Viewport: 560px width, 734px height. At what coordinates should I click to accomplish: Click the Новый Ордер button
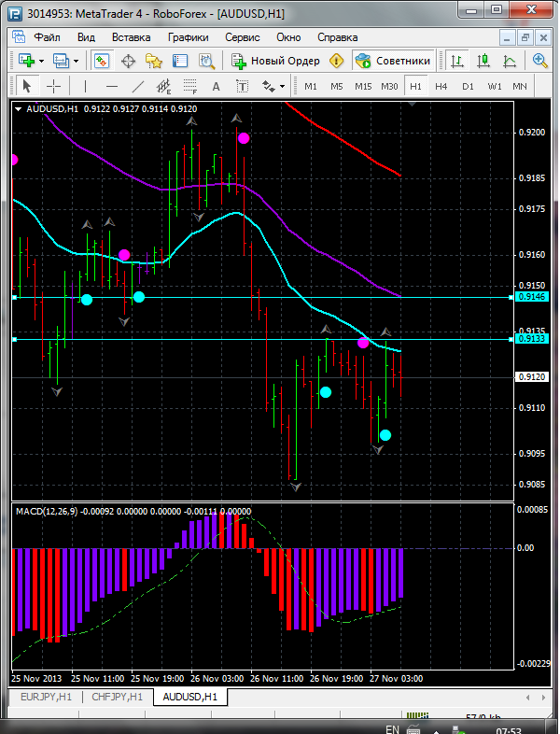276,61
